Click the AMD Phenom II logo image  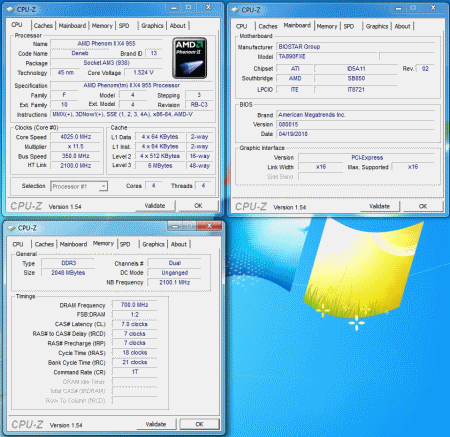pos(189,58)
